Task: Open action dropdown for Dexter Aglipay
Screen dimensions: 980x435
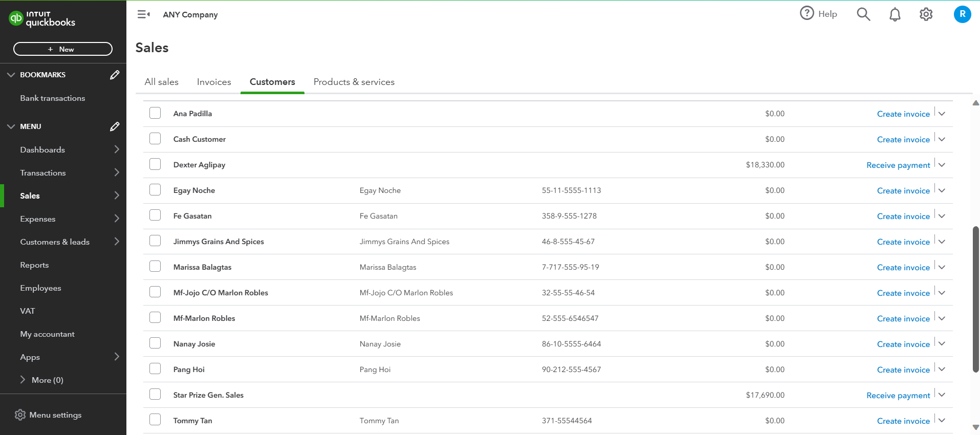Action: point(942,165)
